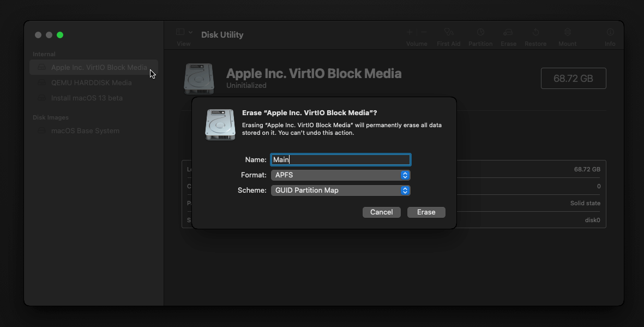Viewport: 644px width, 327px height.
Task: Open the Info toolbar icon
Action: (x=610, y=32)
